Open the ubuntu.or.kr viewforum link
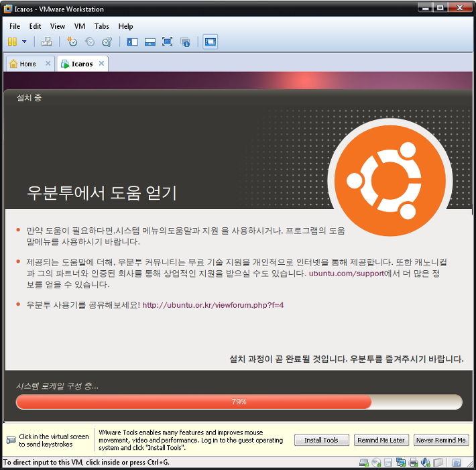 pos(213,305)
